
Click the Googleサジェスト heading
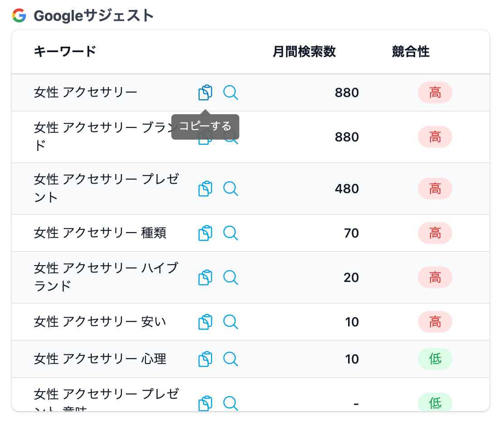coord(94,16)
